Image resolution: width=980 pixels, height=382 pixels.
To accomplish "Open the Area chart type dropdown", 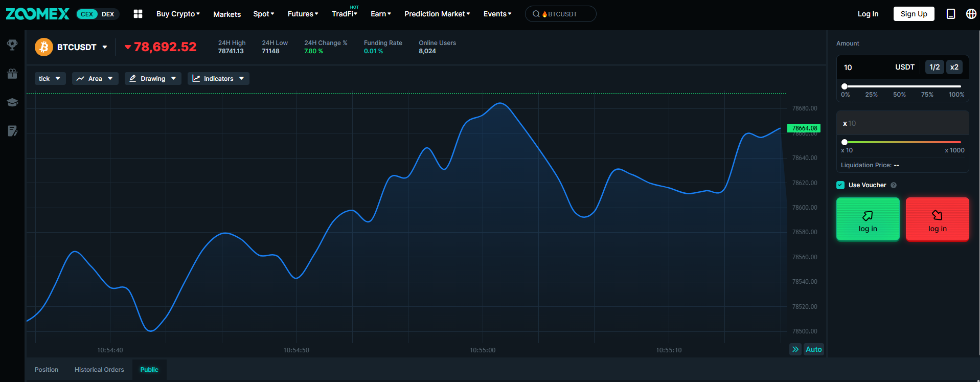I will point(95,78).
